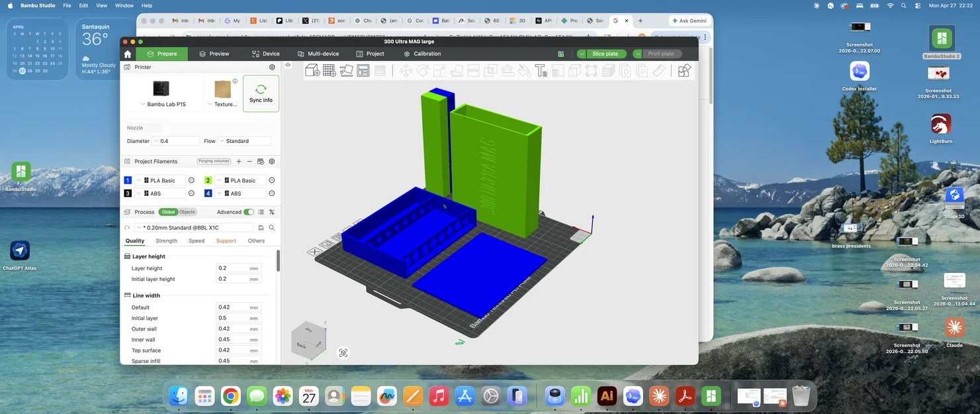This screenshot has height=414, width=980.
Task: Open the Assembly view puzzle icon
Action: click(684, 70)
